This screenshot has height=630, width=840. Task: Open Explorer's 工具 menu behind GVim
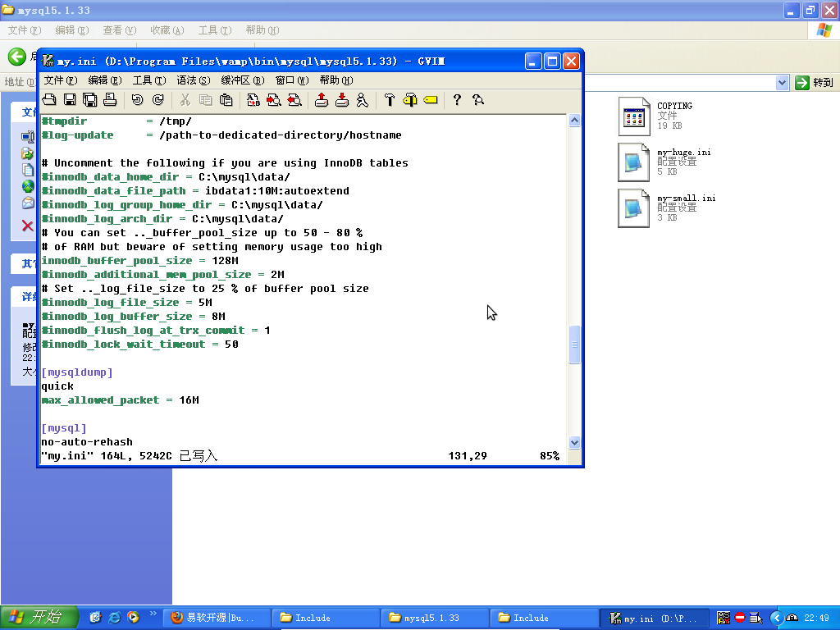[x=215, y=30]
